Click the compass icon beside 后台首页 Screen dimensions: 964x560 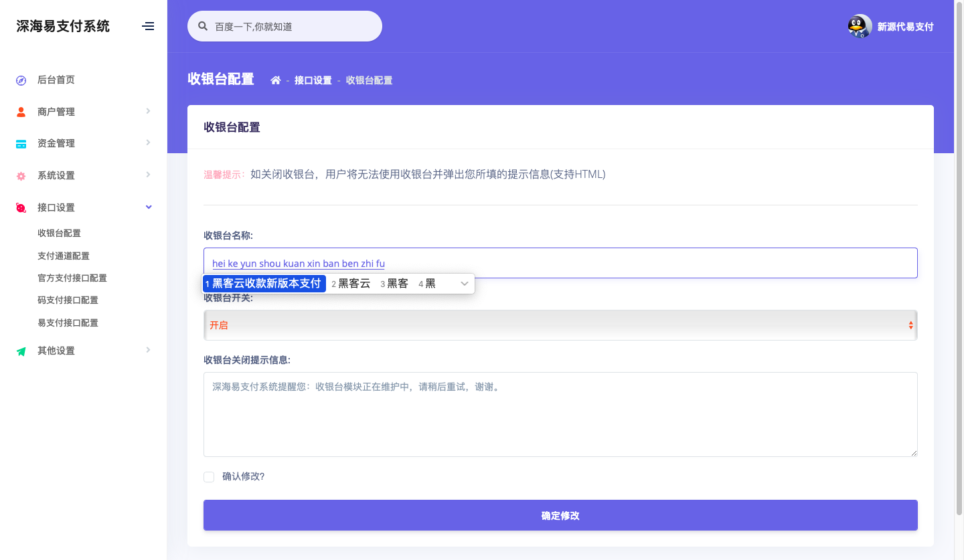tap(21, 80)
